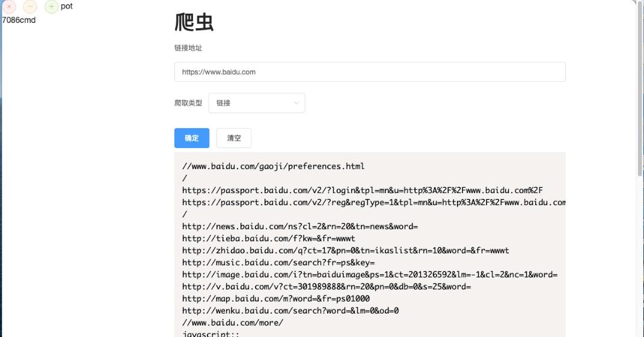Image resolution: width=644 pixels, height=337 pixels.
Task: Select the news.baidu.com result line
Action: pos(300,226)
